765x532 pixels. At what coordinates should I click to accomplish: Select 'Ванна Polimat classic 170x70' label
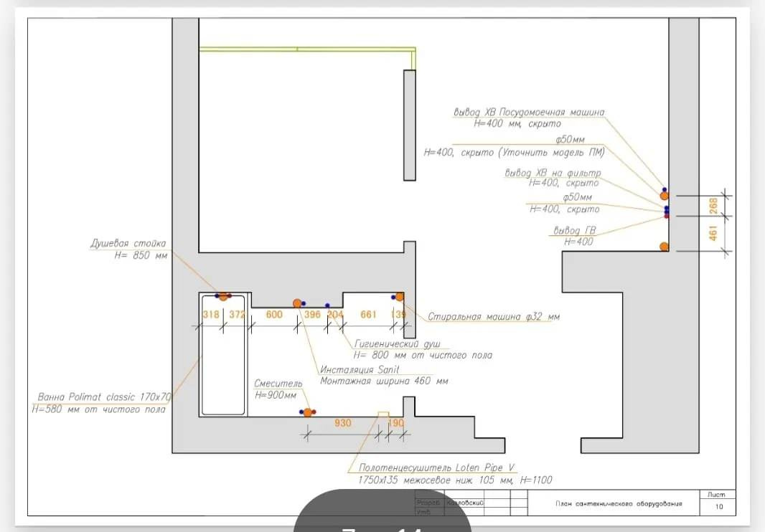[104, 397]
